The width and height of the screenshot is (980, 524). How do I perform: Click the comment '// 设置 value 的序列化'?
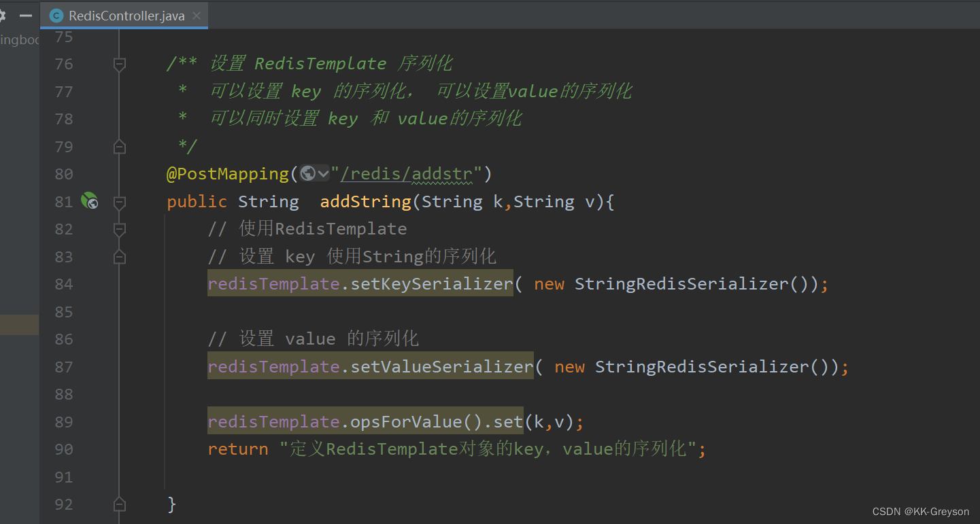314,339
